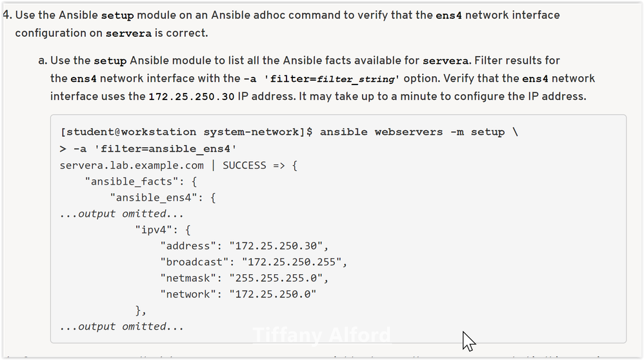Click the "ipv4": { line
Viewport: 644px width, 360px height.
point(163,230)
